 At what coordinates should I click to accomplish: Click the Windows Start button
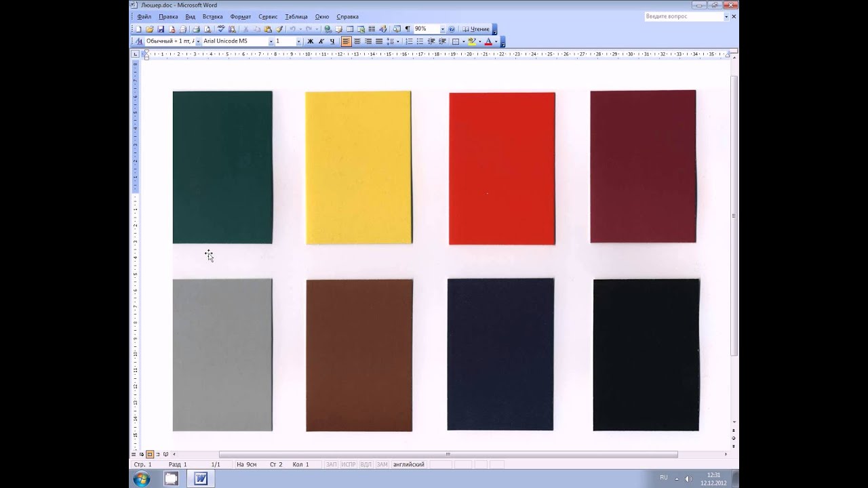[142, 479]
